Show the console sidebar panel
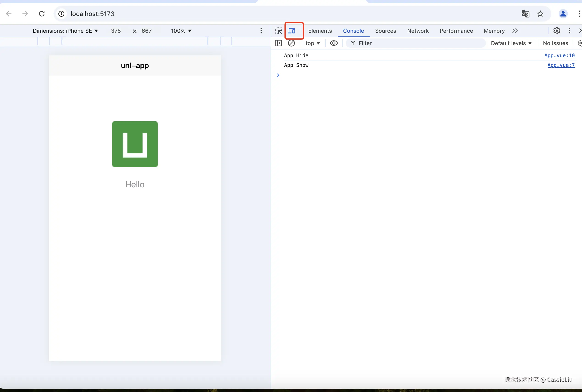Image resolution: width=582 pixels, height=392 pixels. coord(278,43)
